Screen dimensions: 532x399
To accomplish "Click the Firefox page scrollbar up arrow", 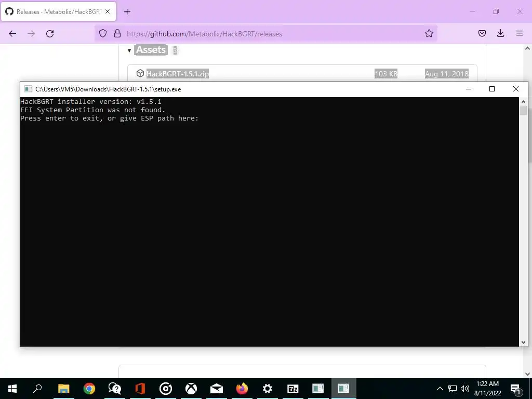I will pos(527,48).
